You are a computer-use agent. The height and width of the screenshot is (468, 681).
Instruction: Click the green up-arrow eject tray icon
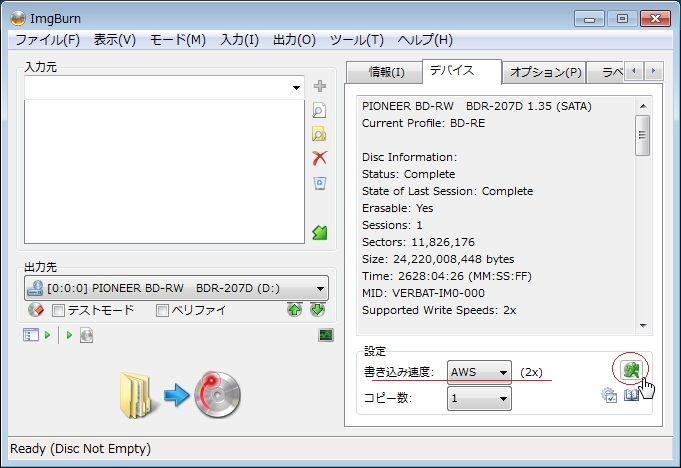pos(294,310)
